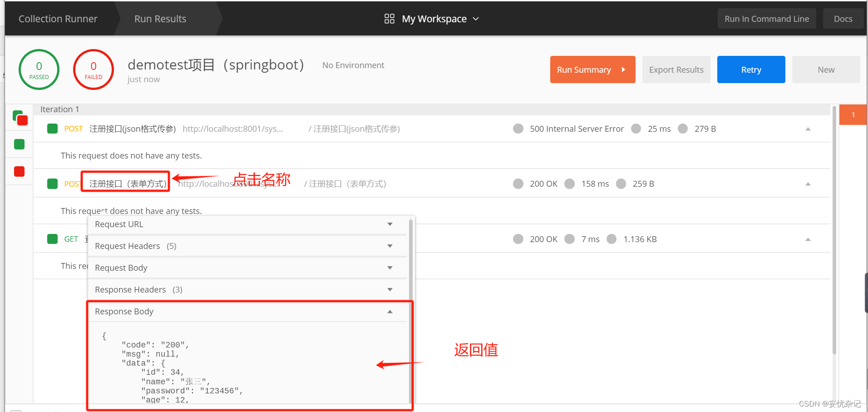The width and height of the screenshot is (868, 412).
Task: Click the 279 B response size
Action: (705, 129)
